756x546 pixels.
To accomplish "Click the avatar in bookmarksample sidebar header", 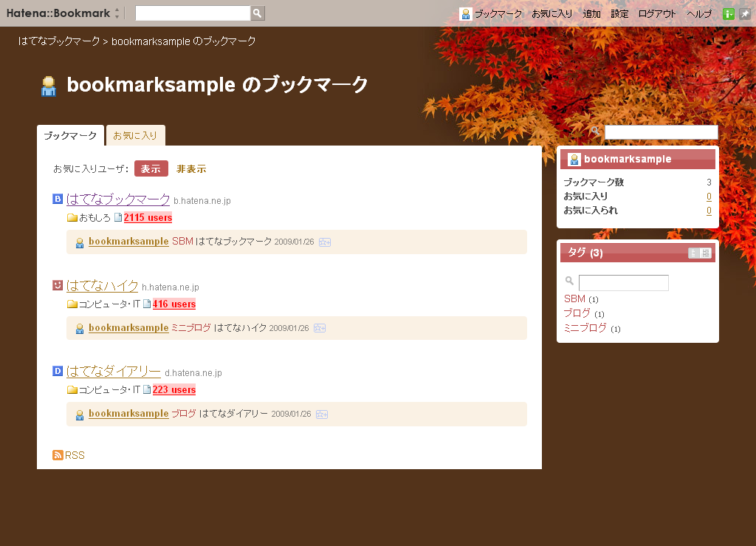I will click(574, 159).
